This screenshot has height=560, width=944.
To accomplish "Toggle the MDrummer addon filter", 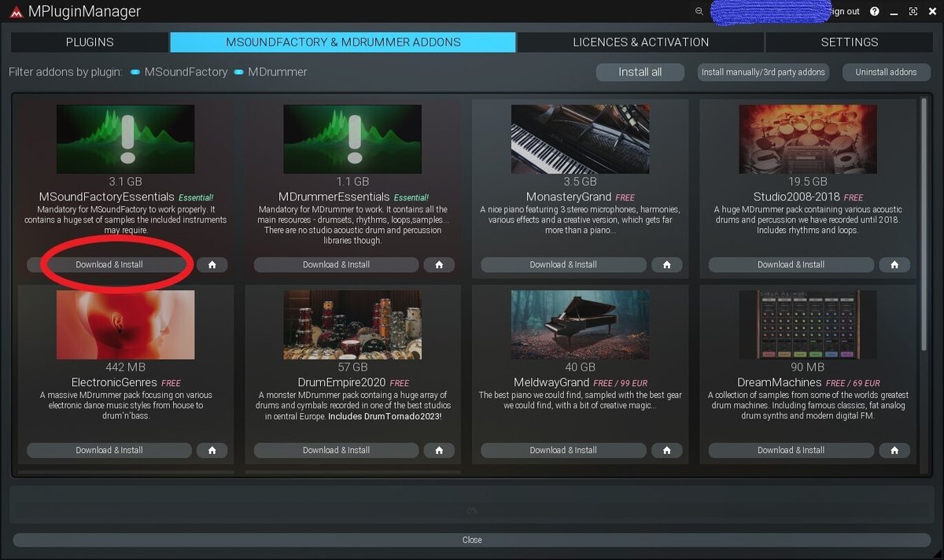I will (x=271, y=72).
